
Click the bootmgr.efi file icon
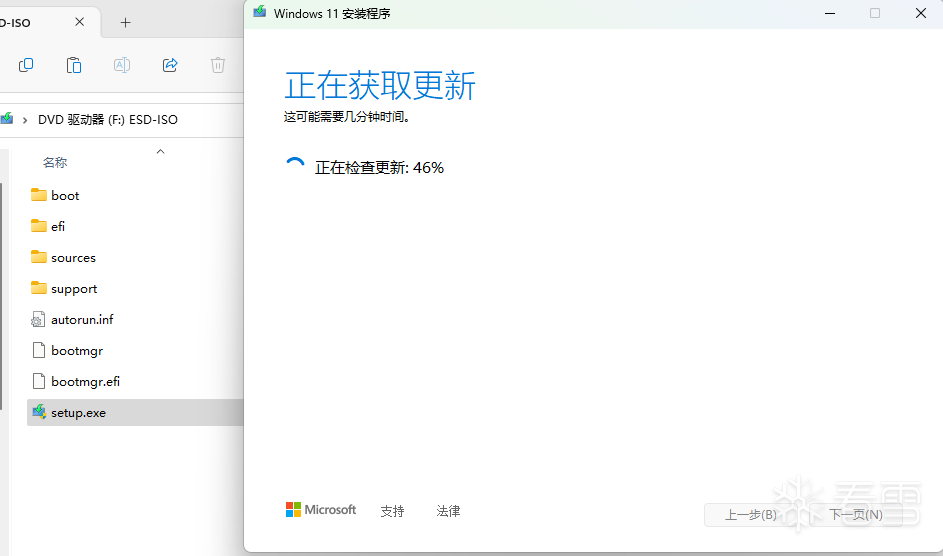coord(38,381)
